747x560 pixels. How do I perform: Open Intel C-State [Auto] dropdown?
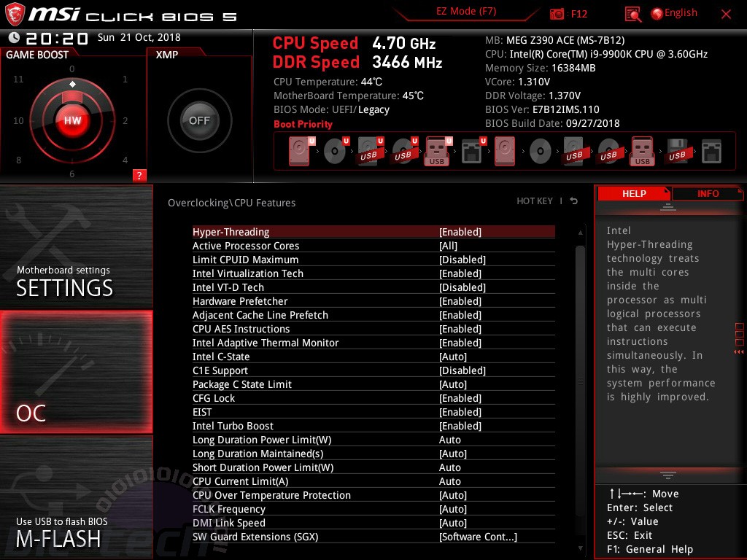click(452, 357)
